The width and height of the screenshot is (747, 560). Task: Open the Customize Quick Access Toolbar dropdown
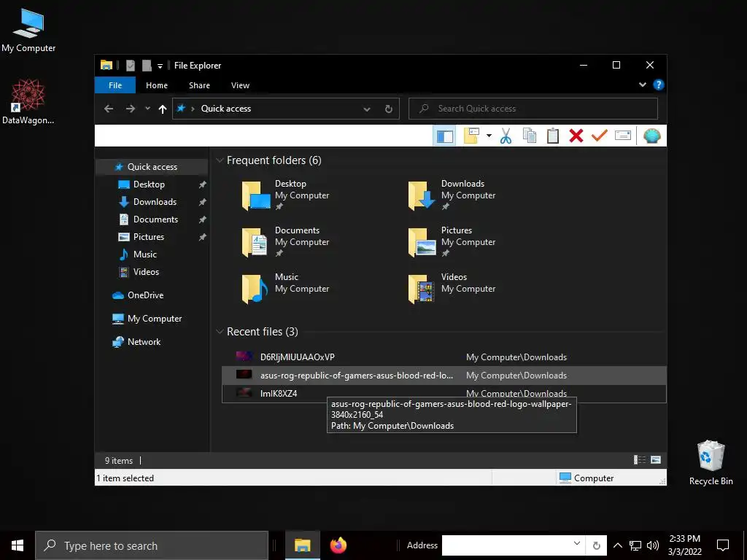pyautogui.click(x=160, y=66)
